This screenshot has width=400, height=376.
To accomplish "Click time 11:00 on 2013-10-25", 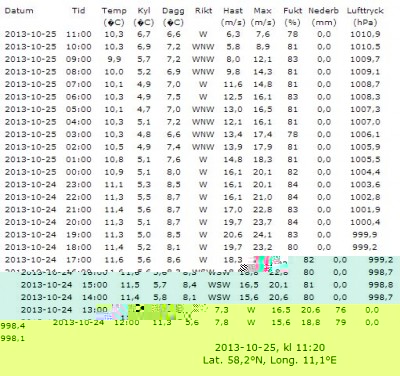I will pos(79,34).
